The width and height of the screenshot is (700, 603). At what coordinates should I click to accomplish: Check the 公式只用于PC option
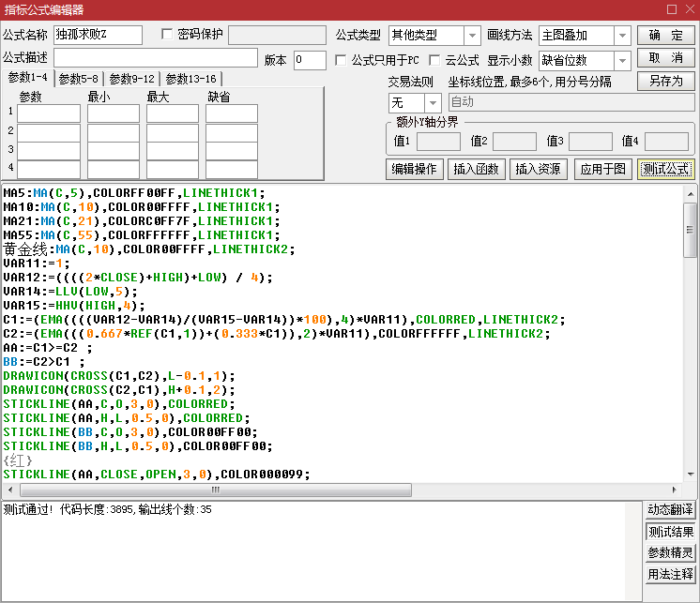click(x=341, y=60)
